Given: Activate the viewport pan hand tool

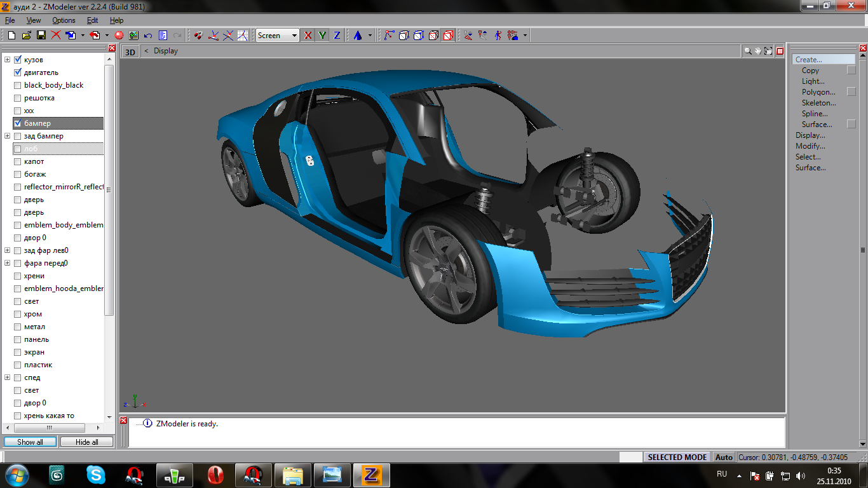Looking at the screenshot, I should (758, 51).
